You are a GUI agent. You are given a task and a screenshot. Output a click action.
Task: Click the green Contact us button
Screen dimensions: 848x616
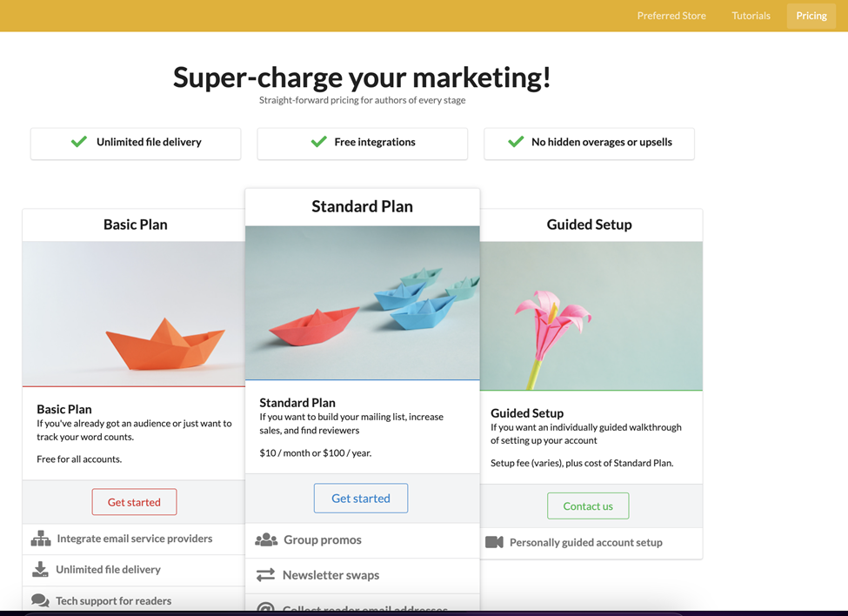[588, 506]
